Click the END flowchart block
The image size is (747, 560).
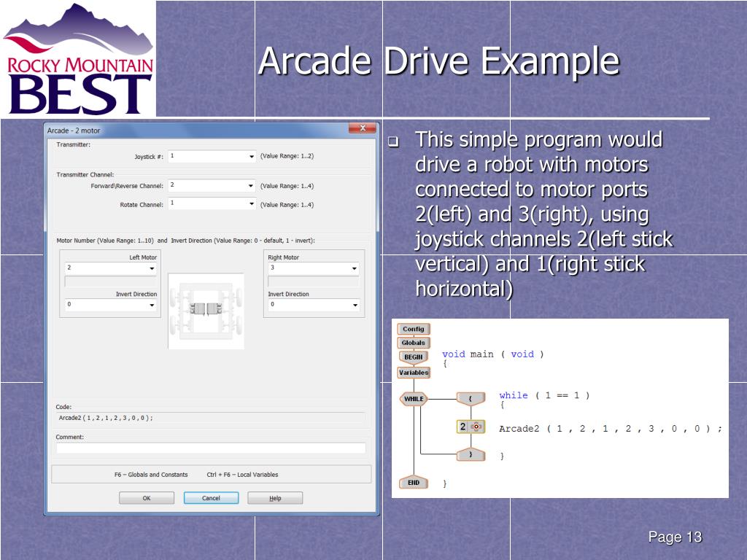(413, 483)
